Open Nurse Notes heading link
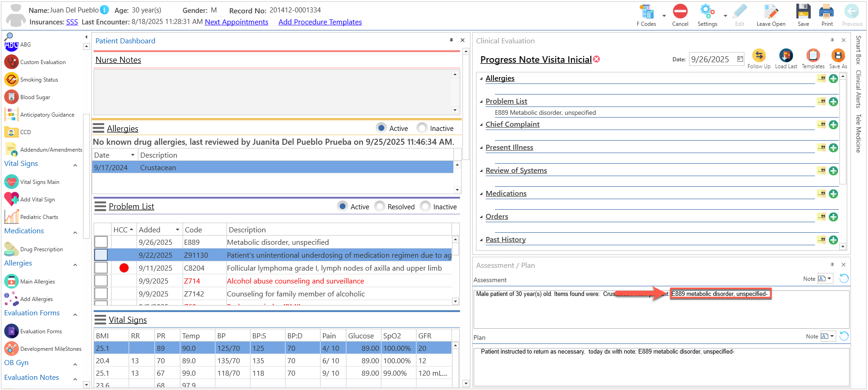Screen dimensions: 868x390 tap(118, 60)
